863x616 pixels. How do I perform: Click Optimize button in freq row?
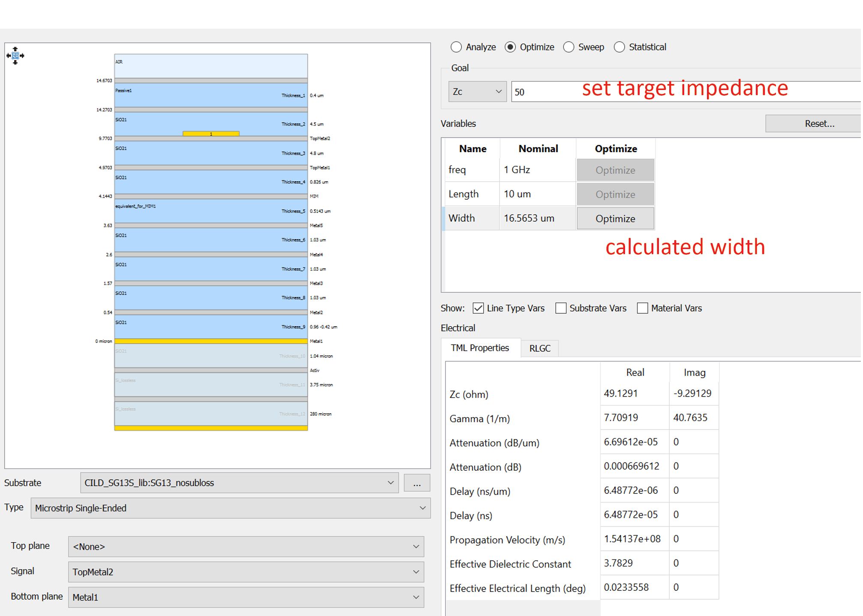615,170
